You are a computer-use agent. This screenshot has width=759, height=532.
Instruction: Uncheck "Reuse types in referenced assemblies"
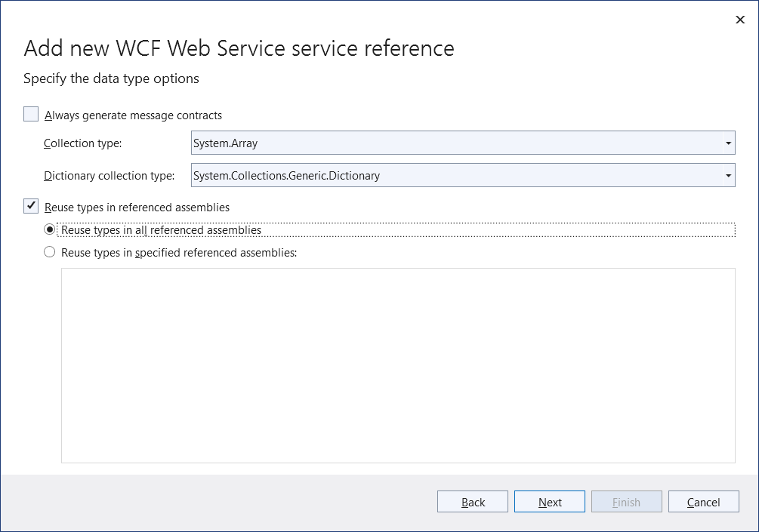(x=30, y=206)
